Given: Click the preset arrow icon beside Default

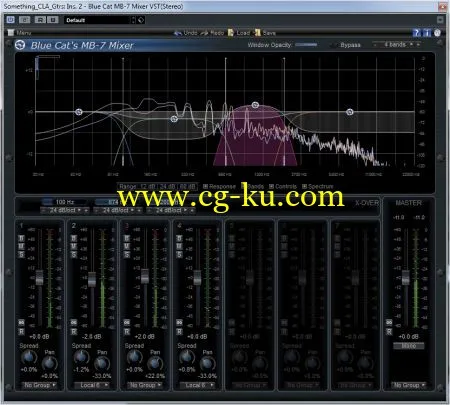Looking at the screenshot, I should coord(141,20).
